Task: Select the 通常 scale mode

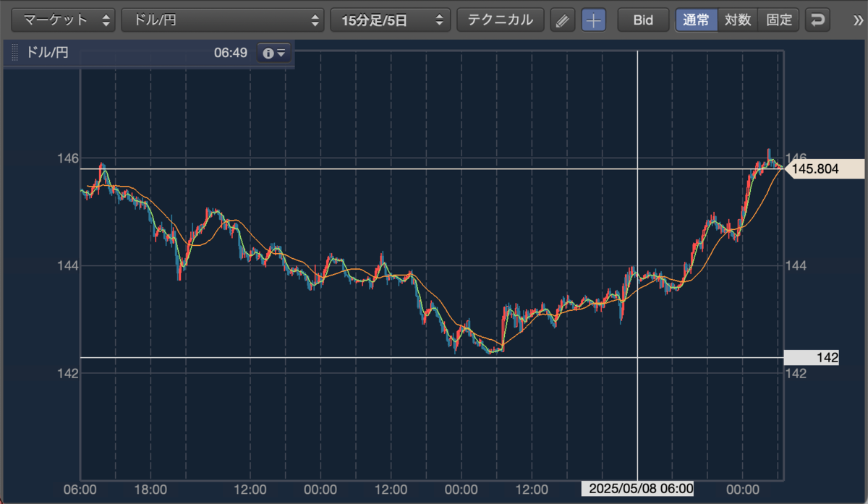Action: click(x=697, y=20)
